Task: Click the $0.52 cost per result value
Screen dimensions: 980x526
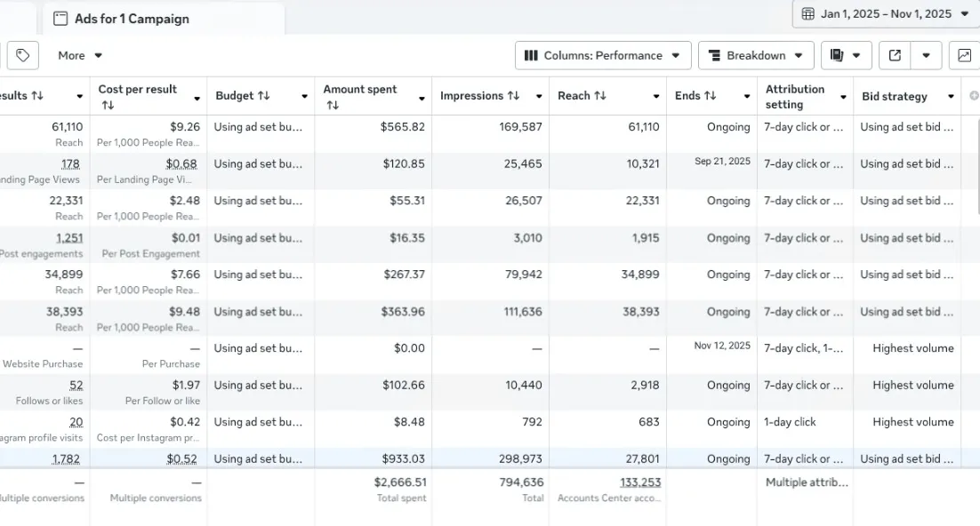Action: tap(182, 459)
